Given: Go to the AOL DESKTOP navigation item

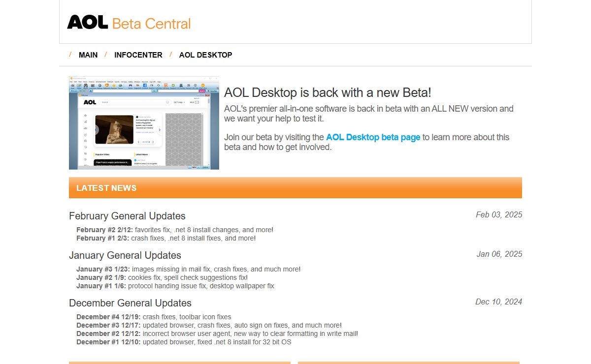Looking at the screenshot, I should pos(205,55).
